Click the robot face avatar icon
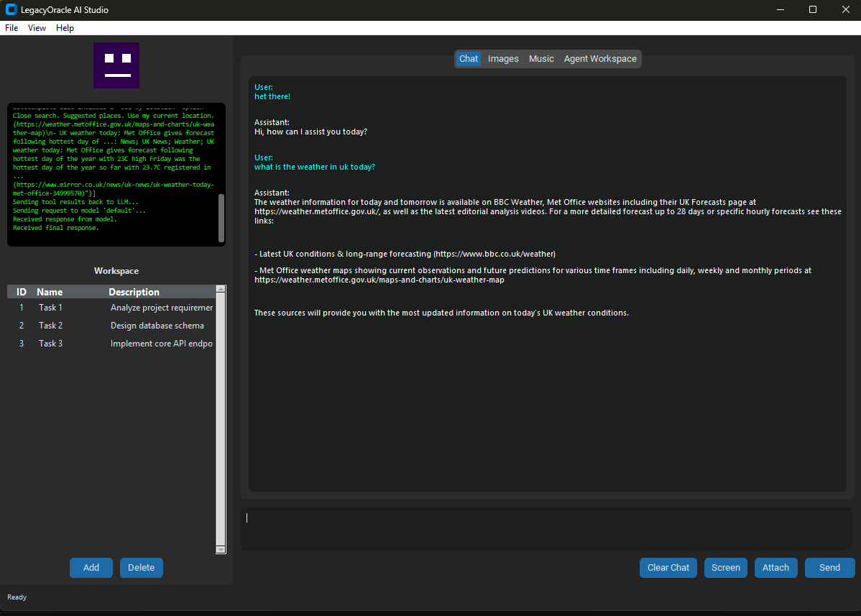 pos(116,65)
